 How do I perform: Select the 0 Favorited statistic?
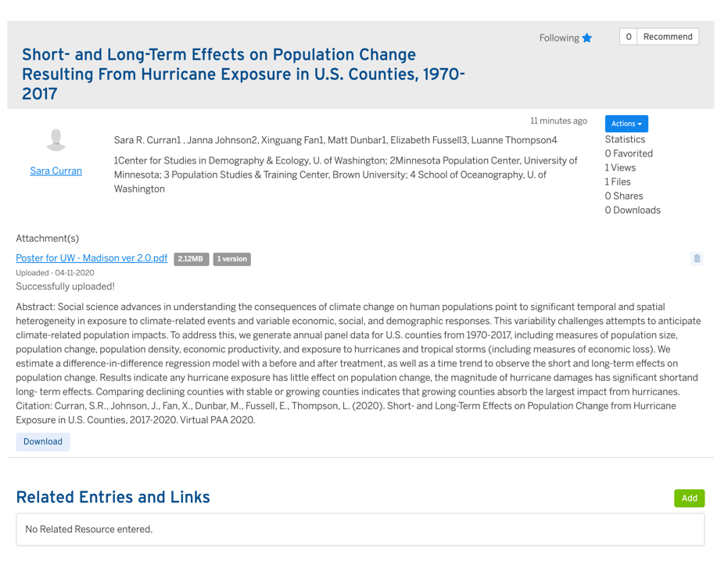tap(629, 153)
